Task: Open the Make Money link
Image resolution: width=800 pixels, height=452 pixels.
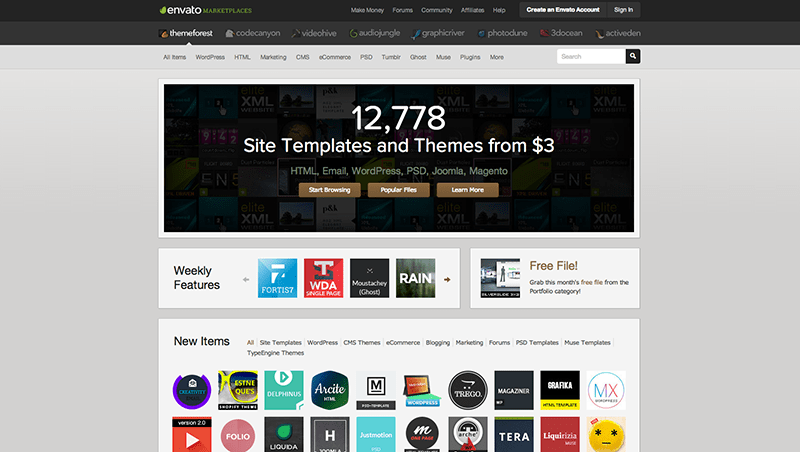Action: pyautogui.click(x=367, y=10)
